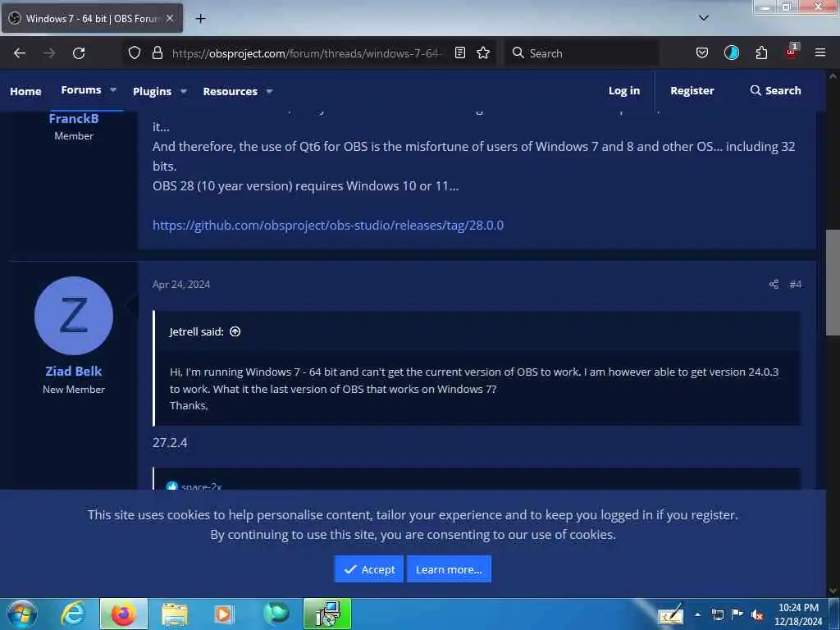Click the Z avatar of Ziad Belk
This screenshot has height=630, width=840.
point(73,316)
